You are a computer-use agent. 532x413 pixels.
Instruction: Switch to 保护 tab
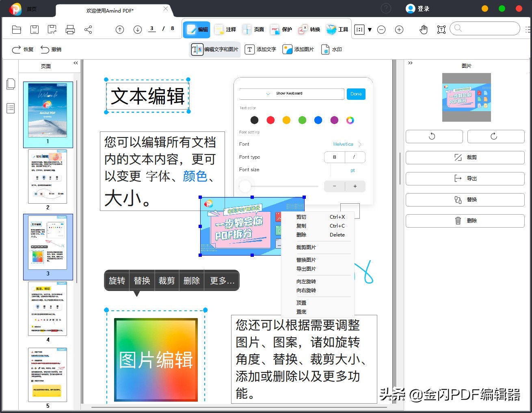281,29
